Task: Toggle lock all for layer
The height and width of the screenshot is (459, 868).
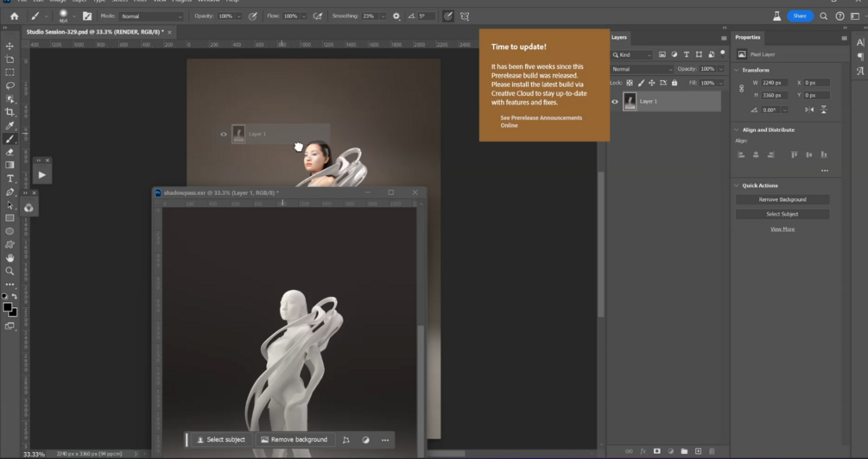Action: tap(675, 83)
